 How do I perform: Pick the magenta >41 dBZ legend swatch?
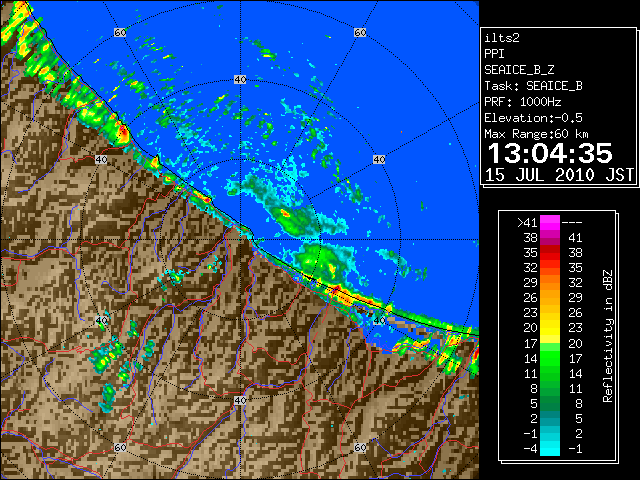[x=550, y=223]
